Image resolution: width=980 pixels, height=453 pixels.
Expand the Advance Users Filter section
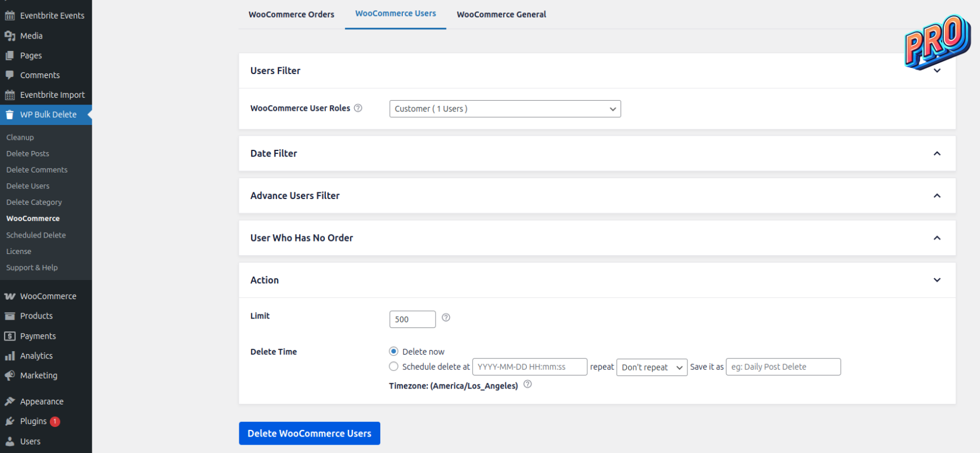[x=937, y=196]
